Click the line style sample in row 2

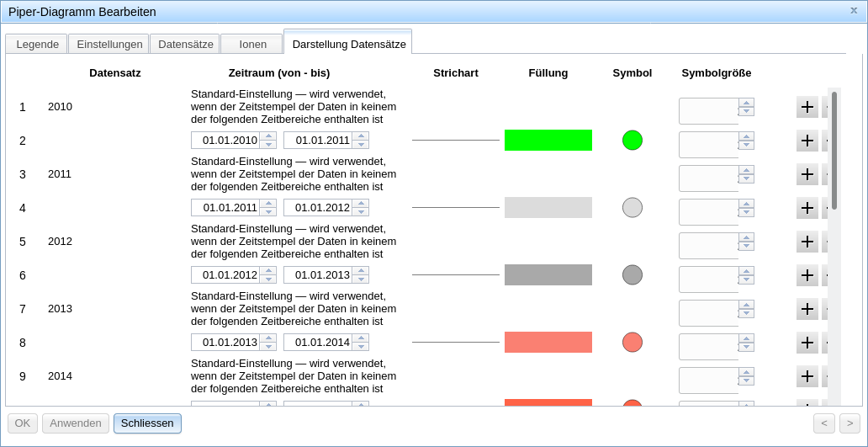[456, 140]
